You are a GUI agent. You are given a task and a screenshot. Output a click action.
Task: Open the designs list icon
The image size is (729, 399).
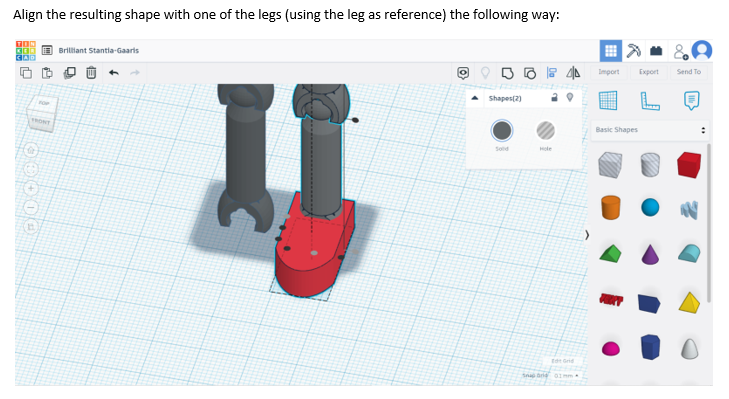point(47,50)
